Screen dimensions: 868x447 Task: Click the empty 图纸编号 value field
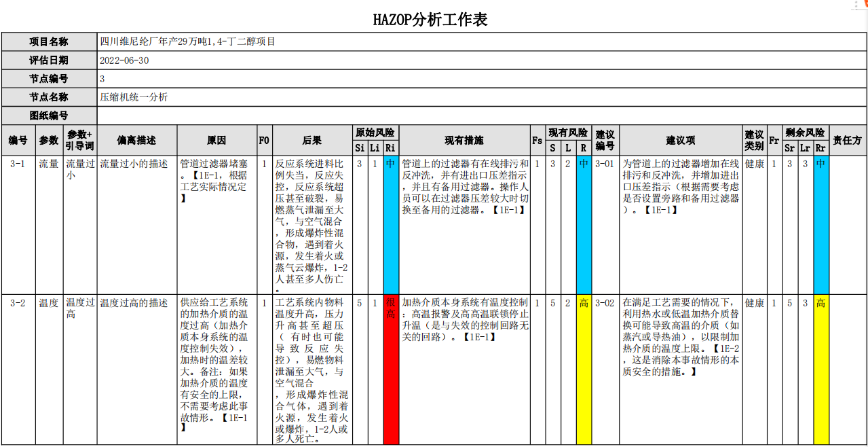tap(482, 115)
